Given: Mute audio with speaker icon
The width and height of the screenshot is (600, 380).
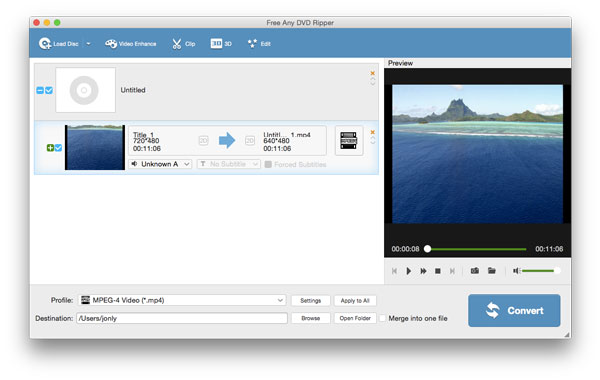Looking at the screenshot, I should point(516,271).
